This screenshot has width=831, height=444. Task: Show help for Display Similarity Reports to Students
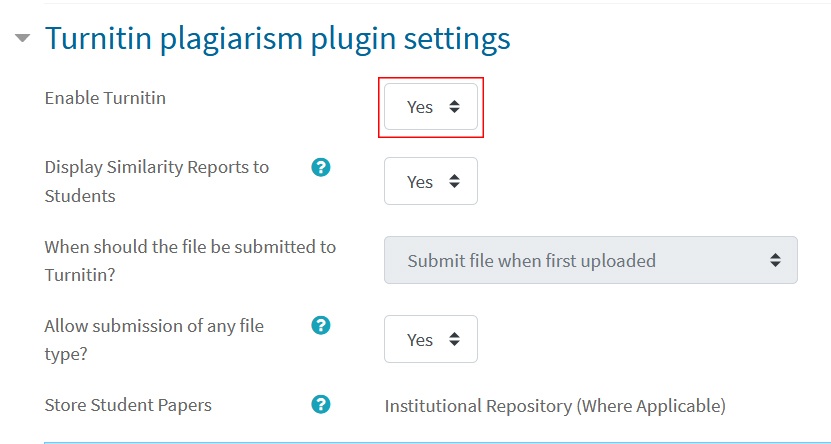coord(321,168)
